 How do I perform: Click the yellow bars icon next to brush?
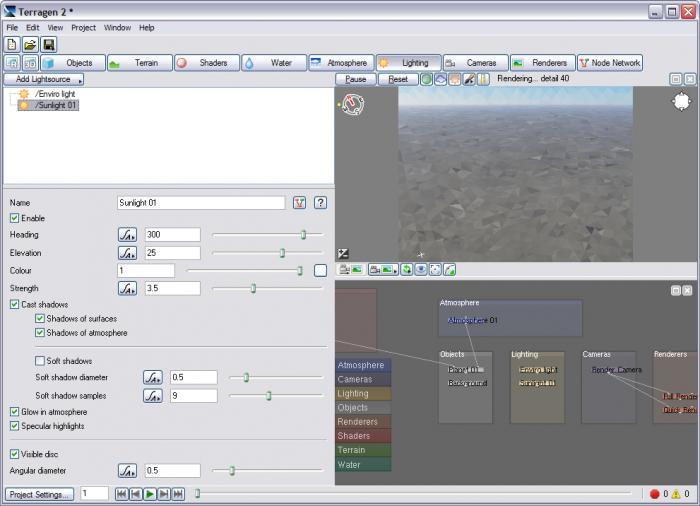pyautogui.click(x=483, y=79)
